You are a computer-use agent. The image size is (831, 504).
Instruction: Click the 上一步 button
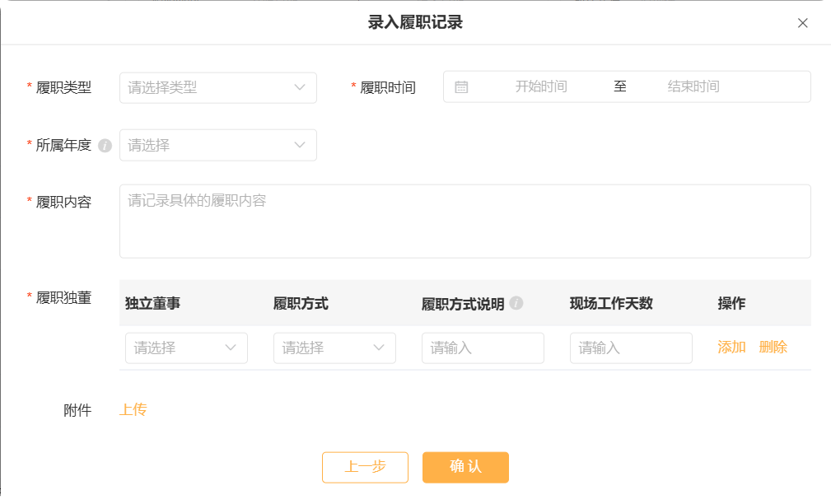[x=365, y=467]
